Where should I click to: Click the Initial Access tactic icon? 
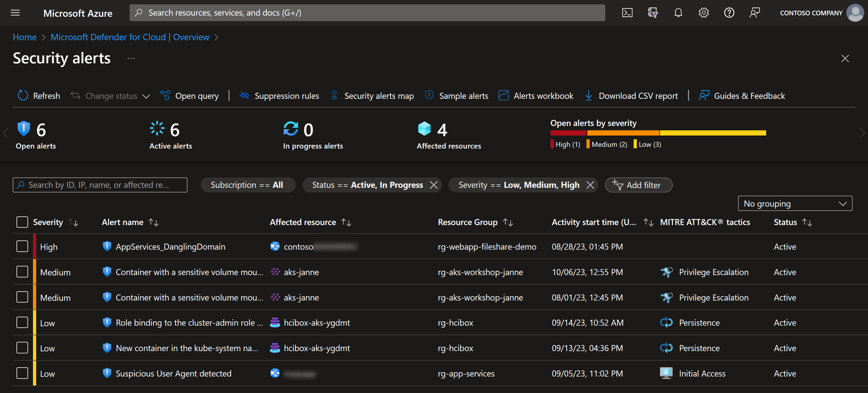point(666,373)
